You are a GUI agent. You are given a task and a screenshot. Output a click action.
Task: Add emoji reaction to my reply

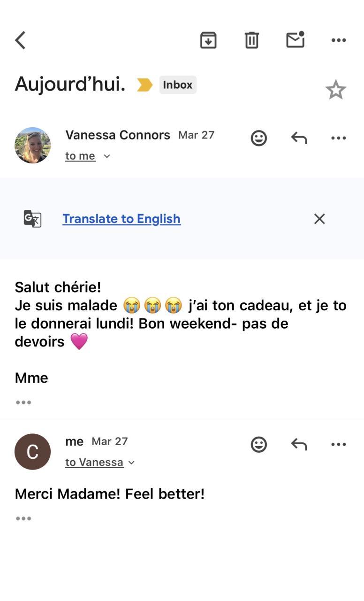pos(259,444)
